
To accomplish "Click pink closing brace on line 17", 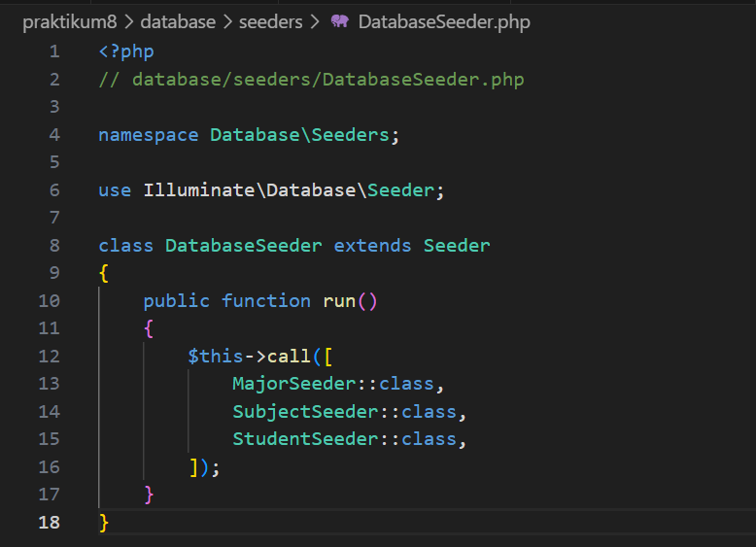I will [149, 495].
